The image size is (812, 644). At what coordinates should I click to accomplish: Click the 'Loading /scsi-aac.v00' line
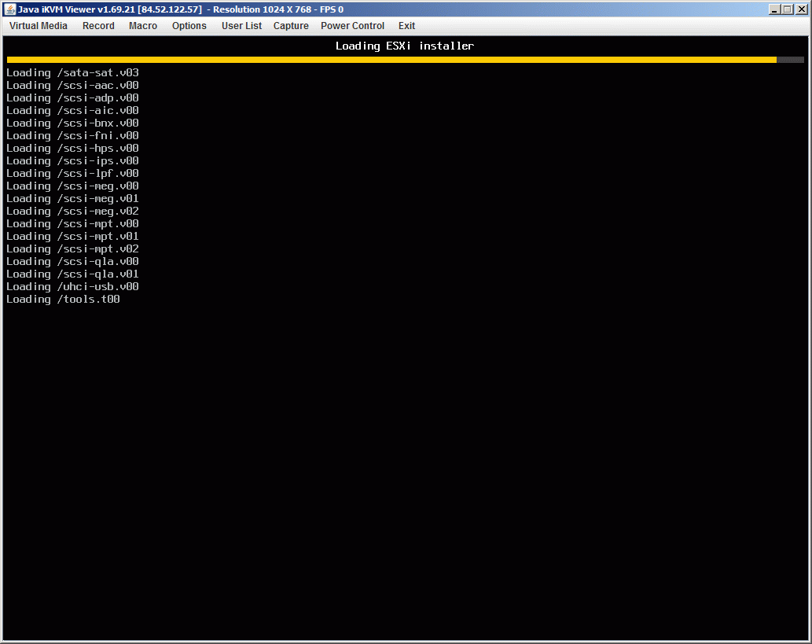point(72,86)
